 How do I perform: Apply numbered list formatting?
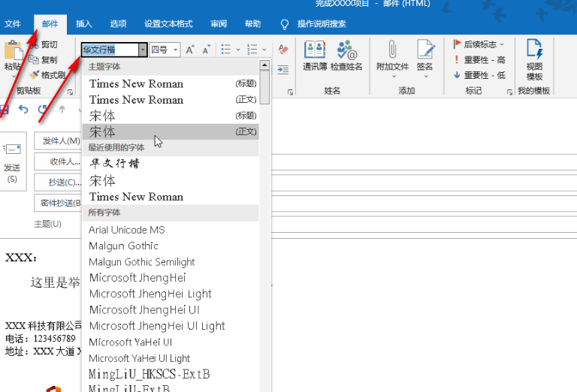(252, 50)
